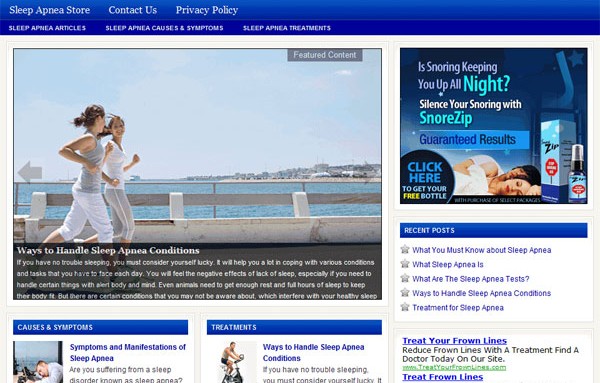Go to Privacy Policy page
Viewport: 600px width, 383px height.
[x=207, y=10]
